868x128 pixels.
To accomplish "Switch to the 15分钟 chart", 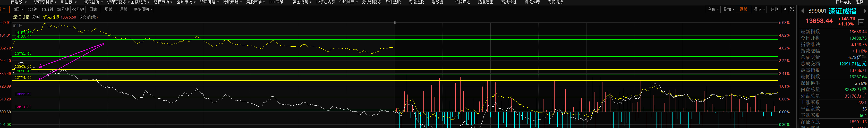I will pos(47,10).
